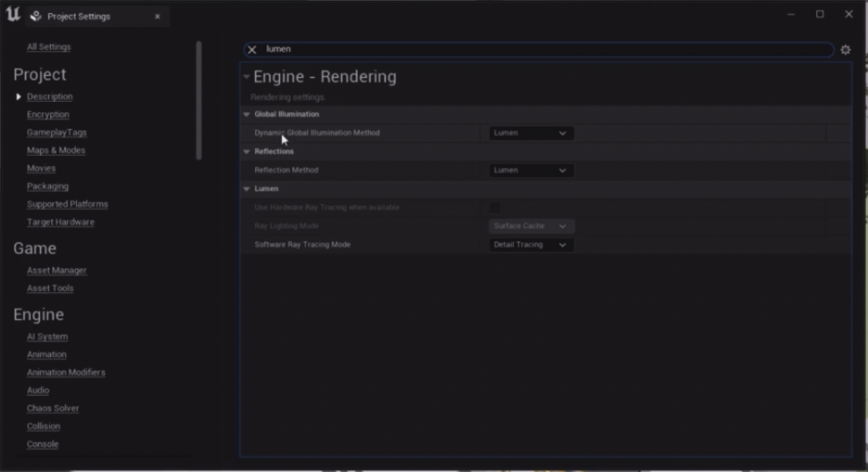The image size is (868, 472).
Task: Open the Ray Lighting Mode dropdown
Action: pos(530,226)
